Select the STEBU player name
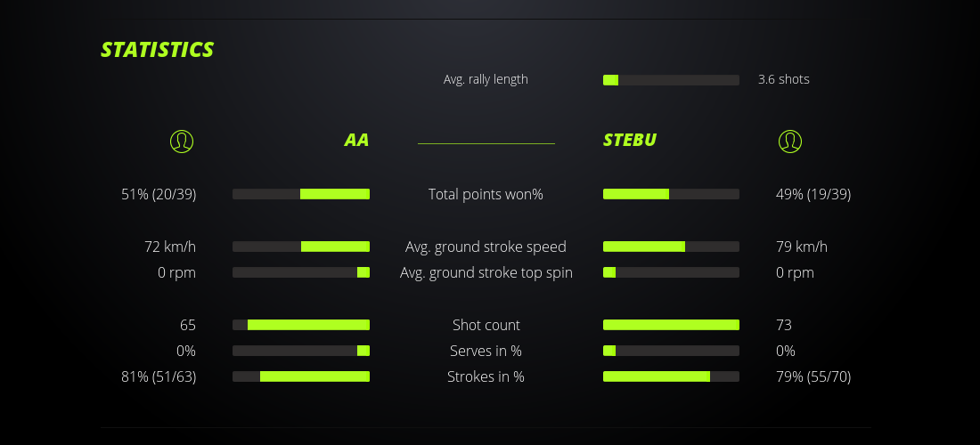980x445 pixels. 630,141
